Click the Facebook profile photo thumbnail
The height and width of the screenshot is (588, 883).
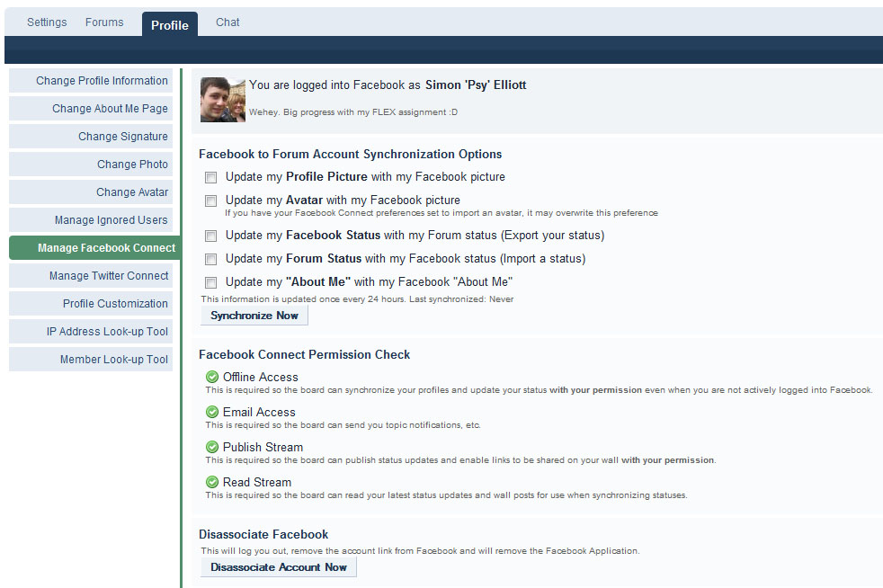pos(222,100)
